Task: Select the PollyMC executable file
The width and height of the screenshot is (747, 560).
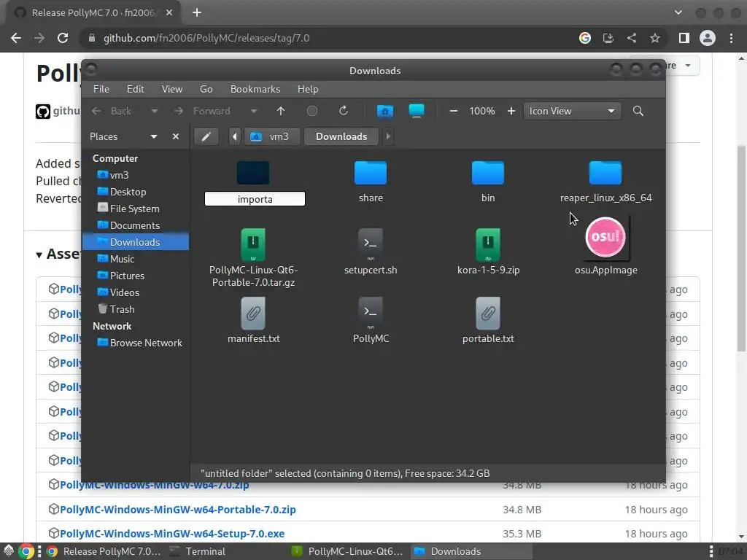Action: click(371, 321)
